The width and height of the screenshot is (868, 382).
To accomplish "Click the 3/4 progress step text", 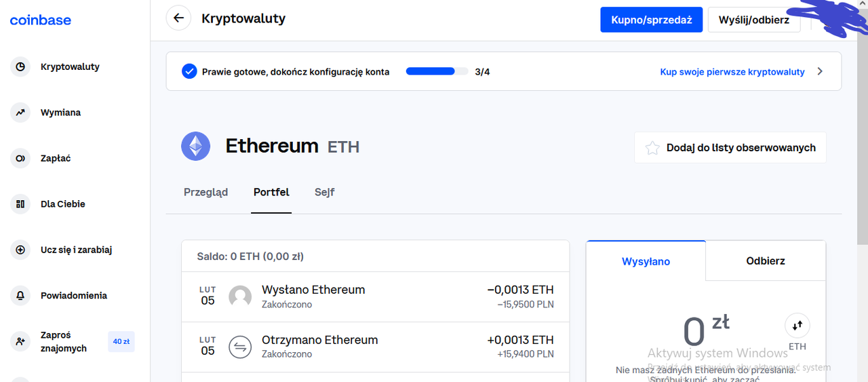I will click(x=482, y=71).
